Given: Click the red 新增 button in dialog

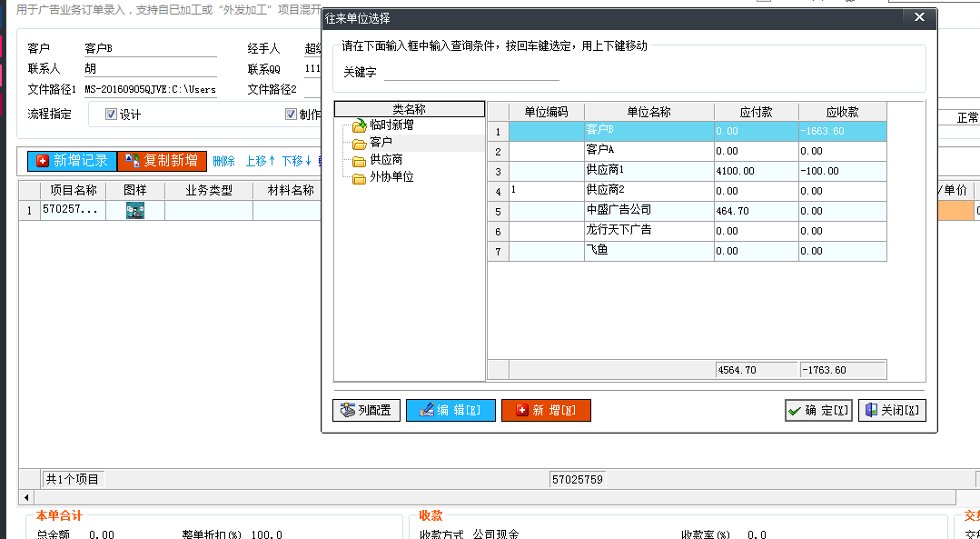Looking at the screenshot, I should [546, 411].
